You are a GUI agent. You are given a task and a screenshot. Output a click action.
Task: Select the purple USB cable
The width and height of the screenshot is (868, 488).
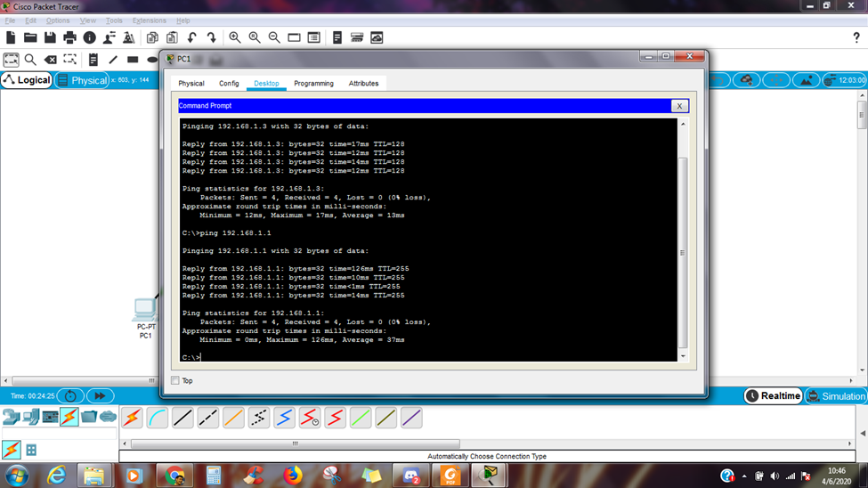coord(412,418)
